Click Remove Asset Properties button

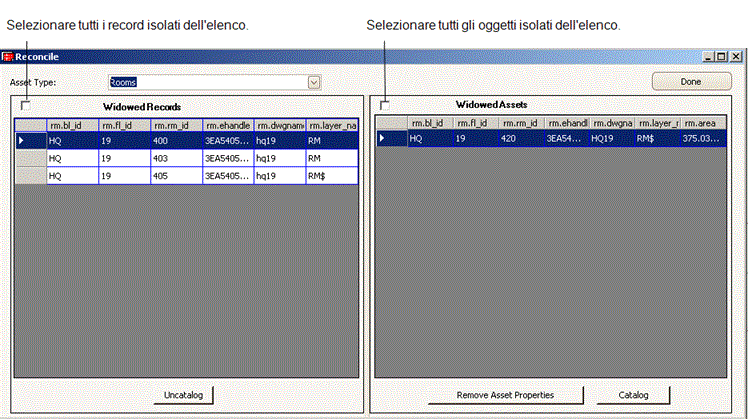click(505, 395)
